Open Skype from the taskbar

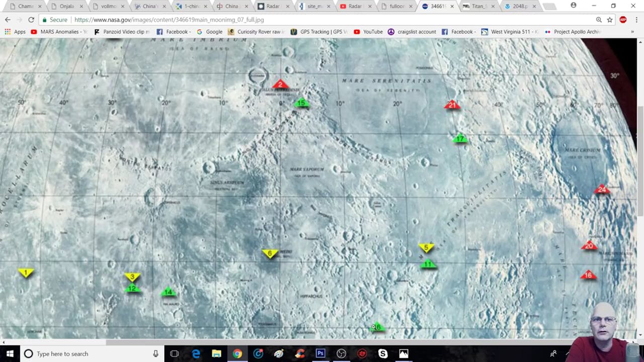(382, 353)
